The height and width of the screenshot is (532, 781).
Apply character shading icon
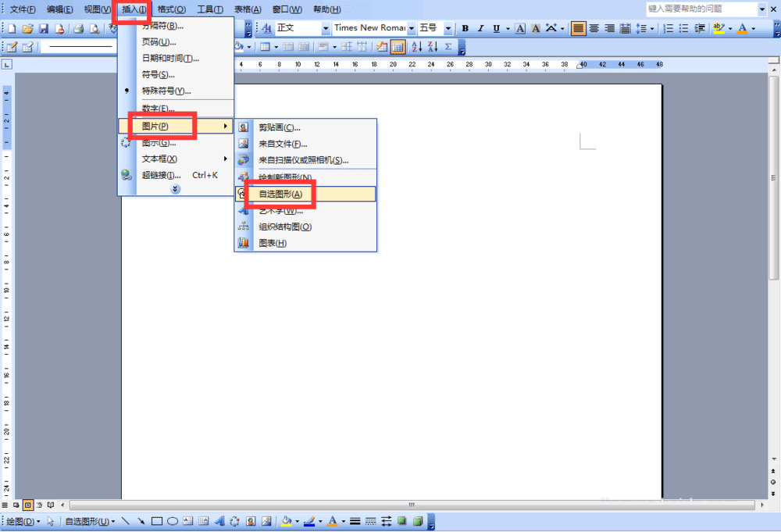pyautogui.click(x=536, y=28)
